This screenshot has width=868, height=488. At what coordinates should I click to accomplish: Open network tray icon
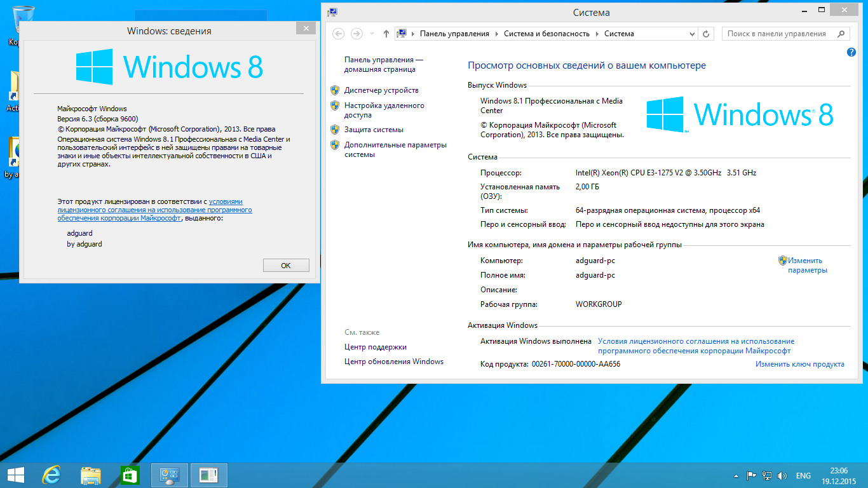click(x=767, y=475)
